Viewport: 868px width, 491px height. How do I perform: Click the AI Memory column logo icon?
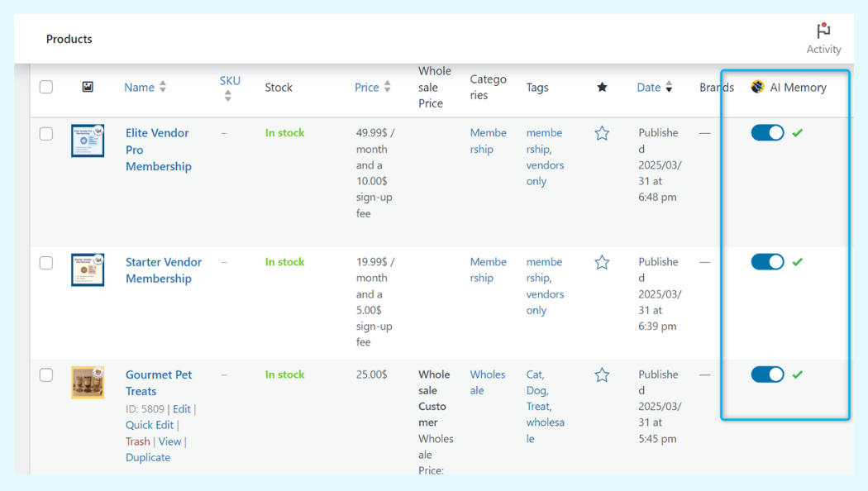[757, 87]
